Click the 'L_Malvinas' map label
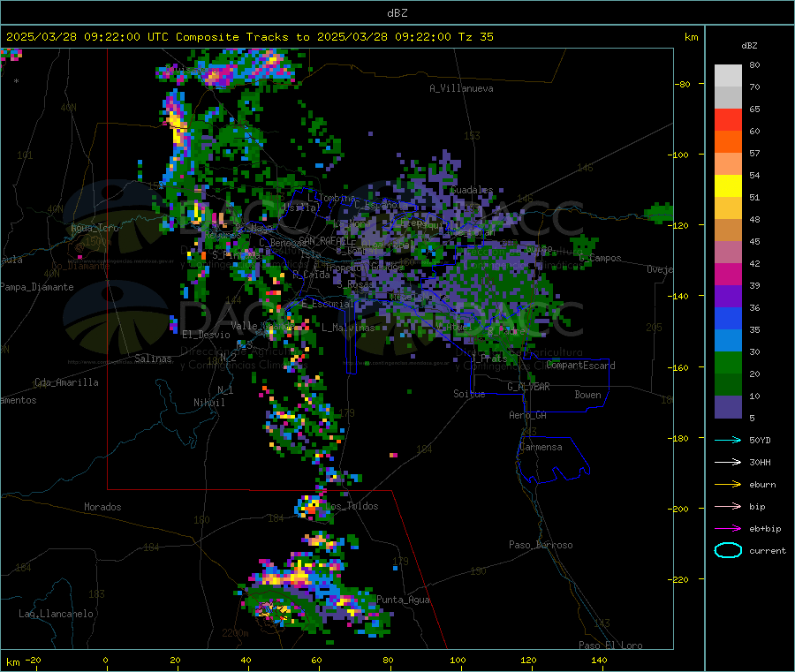The height and width of the screenshot is (672, 795). 348,328
